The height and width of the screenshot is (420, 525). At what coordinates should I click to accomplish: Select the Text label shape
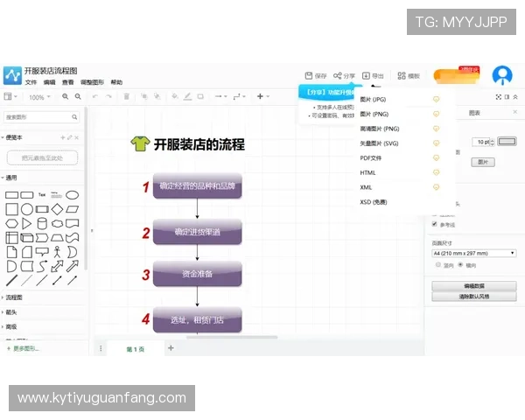(42, 194)
